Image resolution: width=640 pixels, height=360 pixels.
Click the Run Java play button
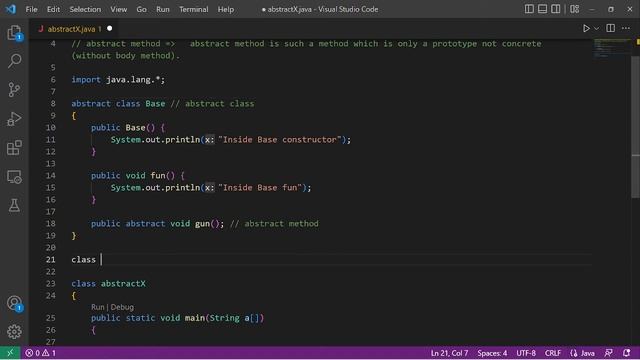pos(586,29)
